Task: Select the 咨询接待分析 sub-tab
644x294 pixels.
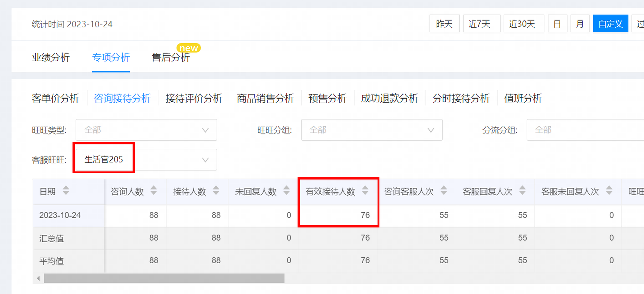Action: 122,99
